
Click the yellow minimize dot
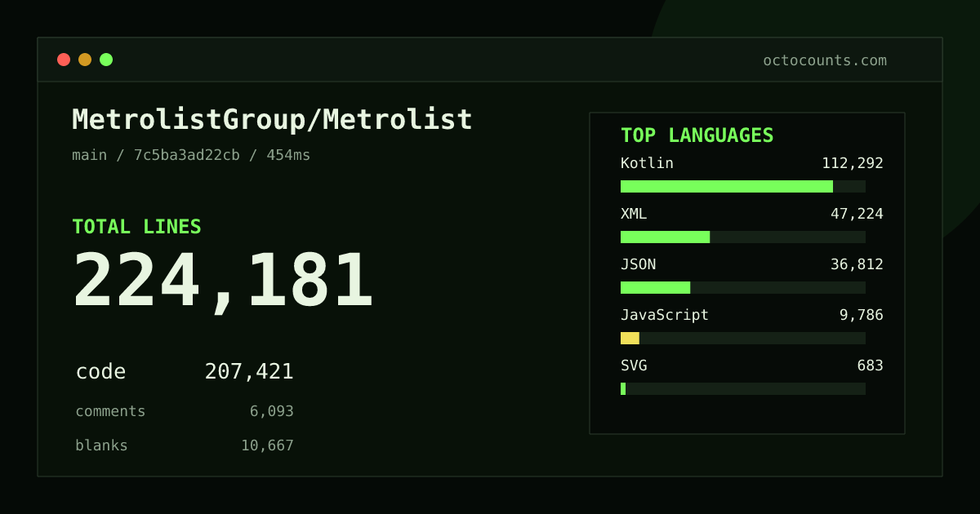[x=85, y=60]
